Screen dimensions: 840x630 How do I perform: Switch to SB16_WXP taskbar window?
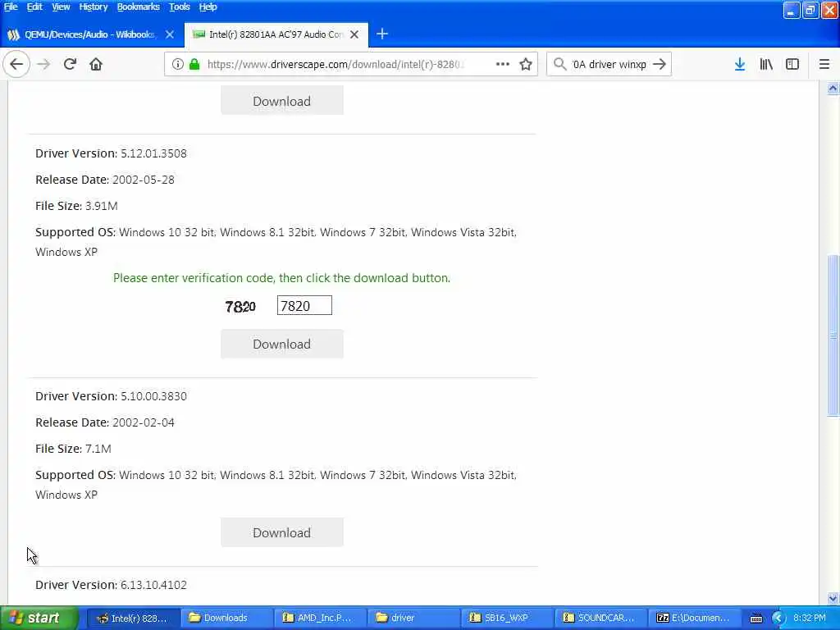pos(507,619)
